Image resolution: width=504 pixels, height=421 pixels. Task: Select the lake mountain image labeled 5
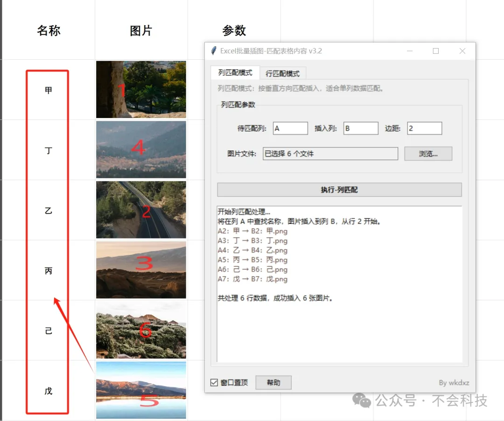coord(141,390)
